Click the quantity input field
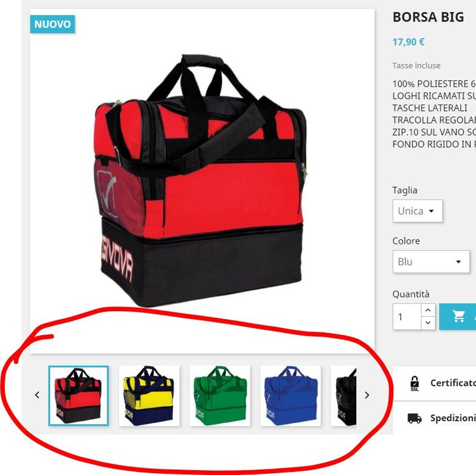Image resolution: width=476 pixels, height=475 pixels. coord(407,317)
